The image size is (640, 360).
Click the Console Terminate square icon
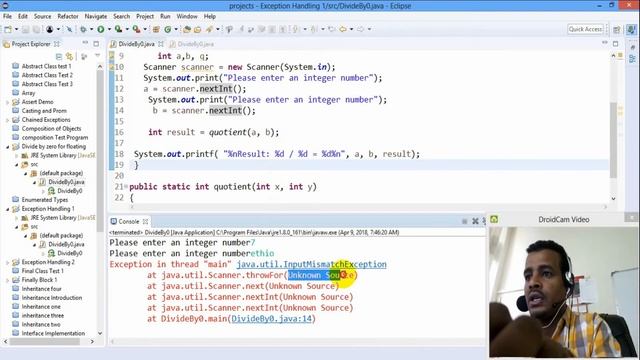coord(464,221)
